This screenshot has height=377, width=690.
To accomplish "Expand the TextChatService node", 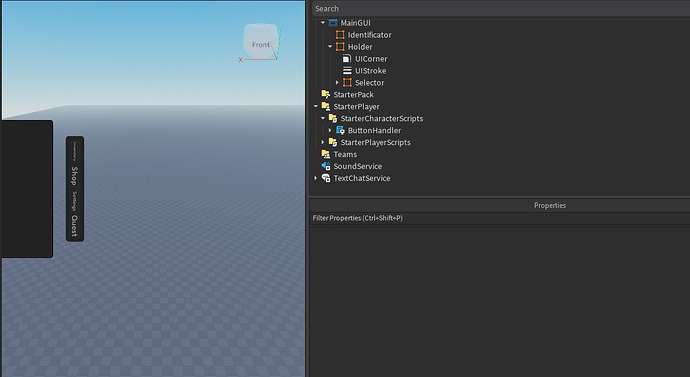I will (316, 178).
